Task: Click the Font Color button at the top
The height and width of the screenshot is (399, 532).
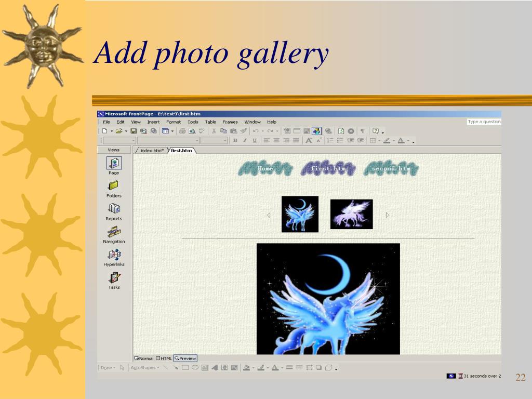Action: [402, 140]
